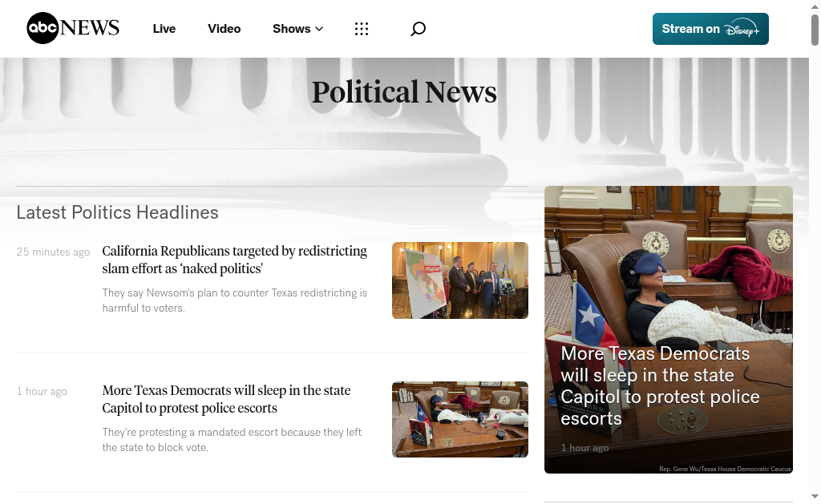This screenshot has width=821, height=504.
Task: Open the small Texas Capitol desk thumbnail
Action: (x=460, y=419)
